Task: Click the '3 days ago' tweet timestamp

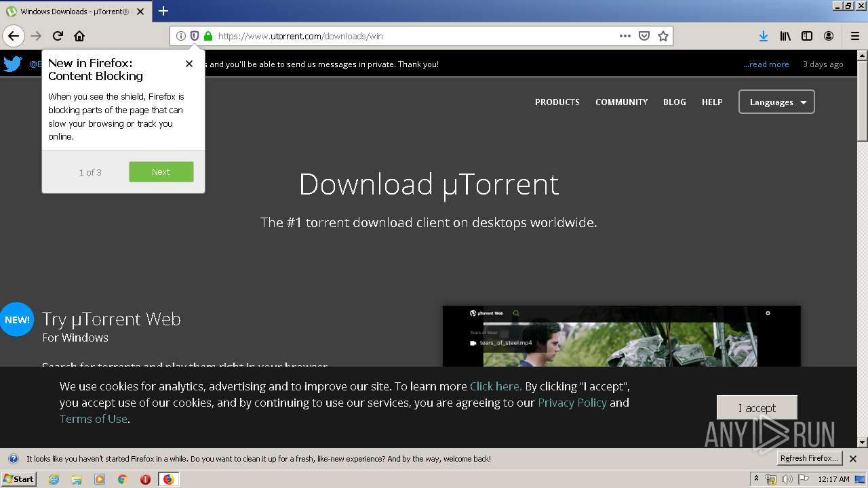Action: (823, 64)
